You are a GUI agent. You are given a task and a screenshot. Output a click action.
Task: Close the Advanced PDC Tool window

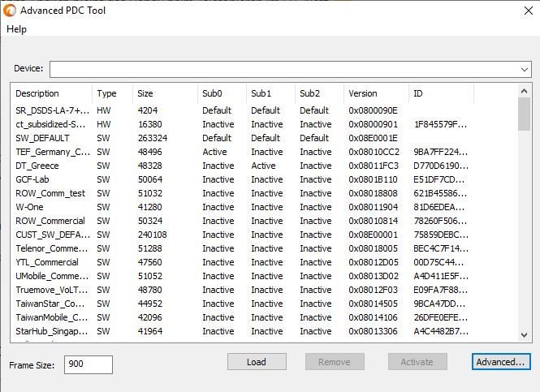[x=529, y=11]
